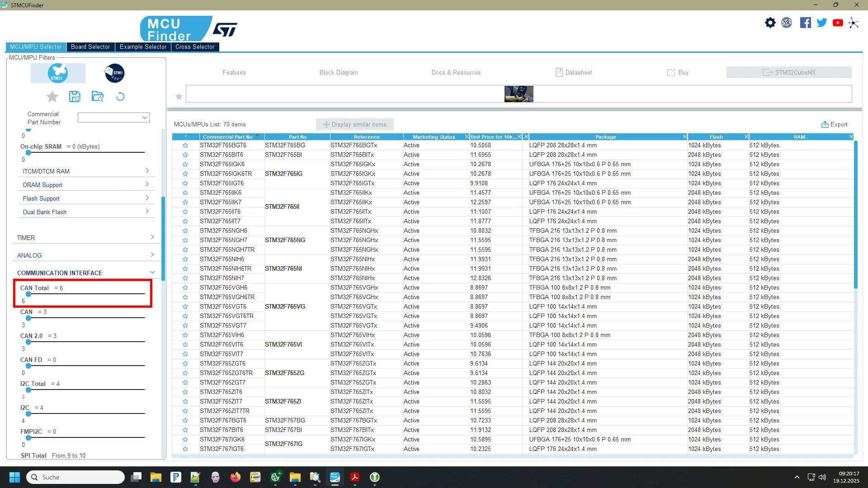Screen dimensions: 868x488
Task: Open the Features tab
Action: [x=234, y=72]
